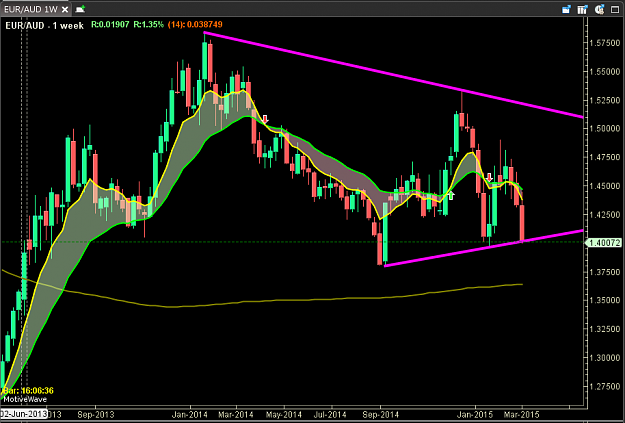
Task: Click the Mar-2015 time axis label
Action: 521,415
